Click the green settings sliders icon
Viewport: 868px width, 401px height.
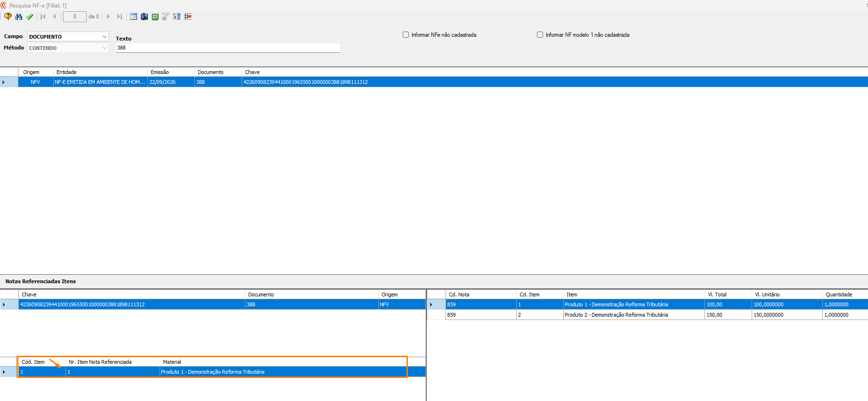pos(155,16)
